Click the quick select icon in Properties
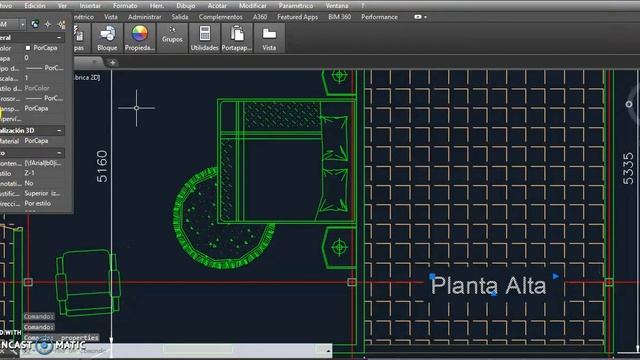This screenshot has width=640, height=360. [62, 24]
